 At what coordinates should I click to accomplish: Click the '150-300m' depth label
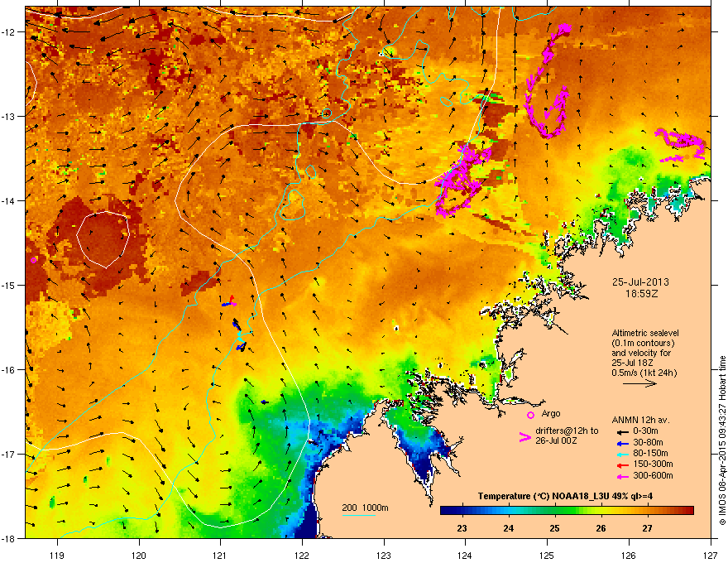653,464
